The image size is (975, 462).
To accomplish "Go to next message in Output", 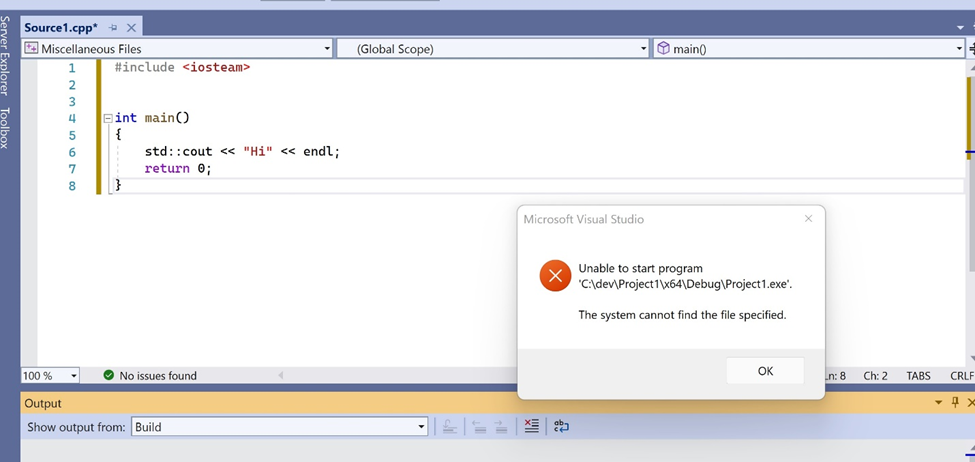I will click(501, 427).
